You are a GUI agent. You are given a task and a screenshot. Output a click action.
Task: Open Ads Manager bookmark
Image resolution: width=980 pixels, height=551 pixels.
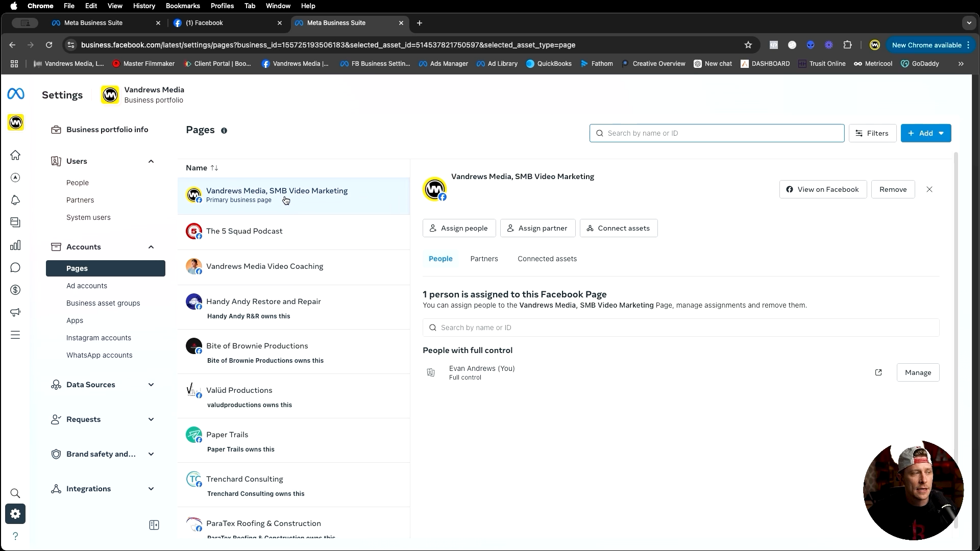click(443, 64)
